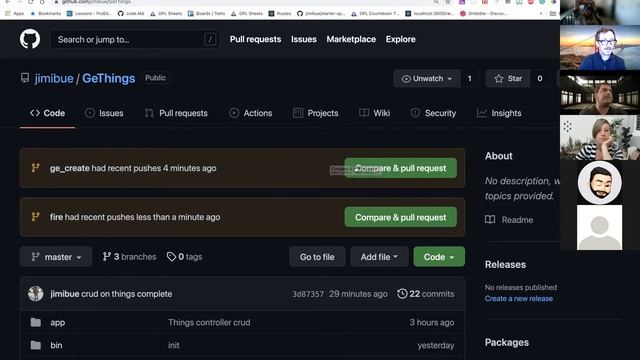The height and width of the screenshot is (360, 640).
Task: Compare & pull request for ge_create branch
Action: [400, 168]
